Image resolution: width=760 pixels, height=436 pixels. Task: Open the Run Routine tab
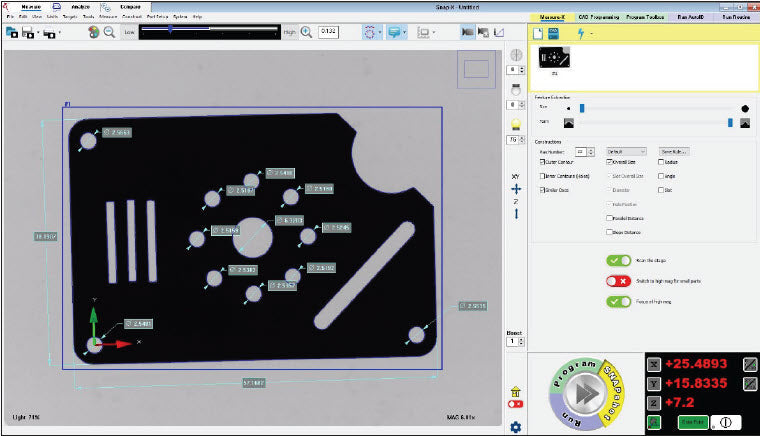click(736, 17)
